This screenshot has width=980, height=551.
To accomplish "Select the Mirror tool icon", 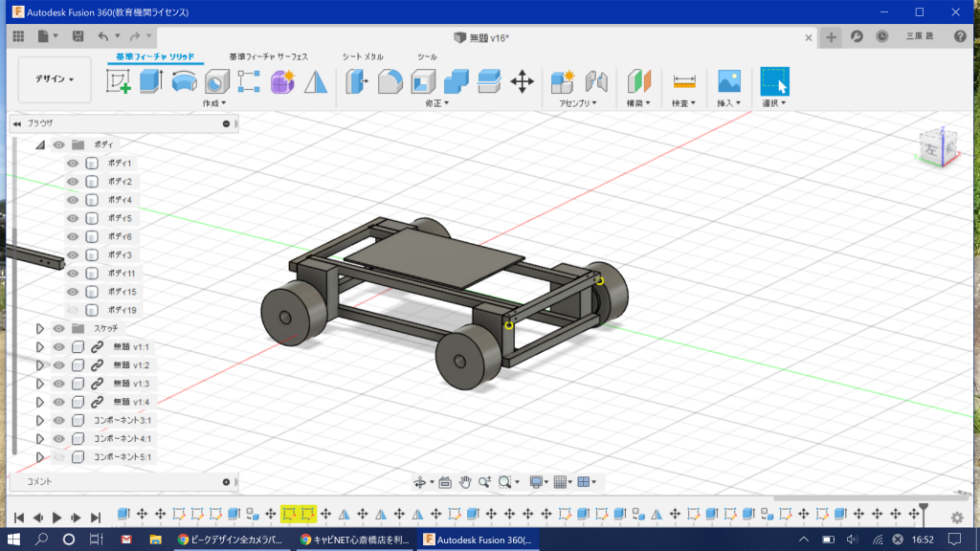I will (x=316, y=81).
